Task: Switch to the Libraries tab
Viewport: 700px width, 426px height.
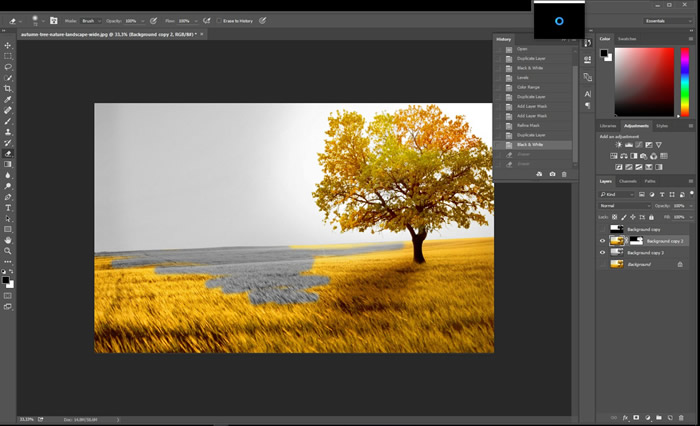Action: pos(608,126)
